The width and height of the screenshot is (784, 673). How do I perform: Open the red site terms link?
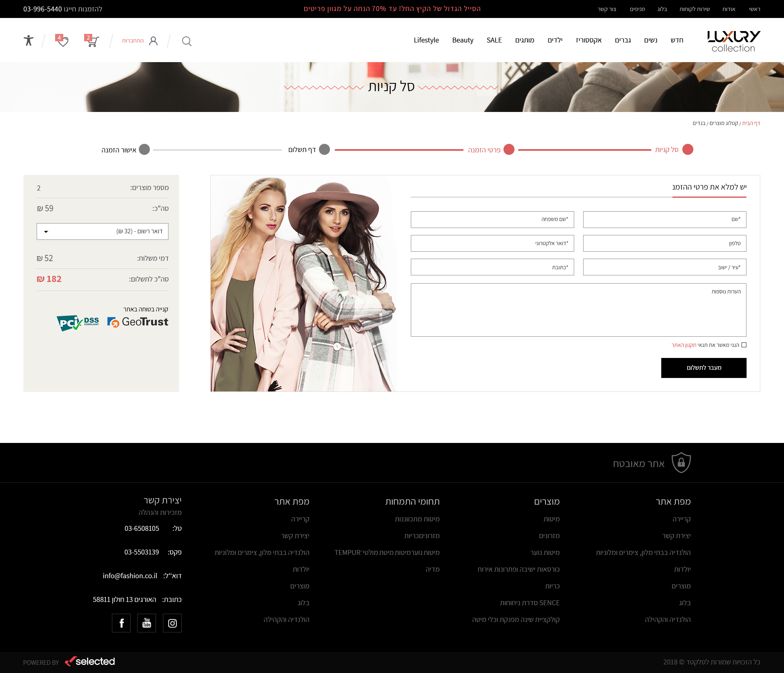684,345
